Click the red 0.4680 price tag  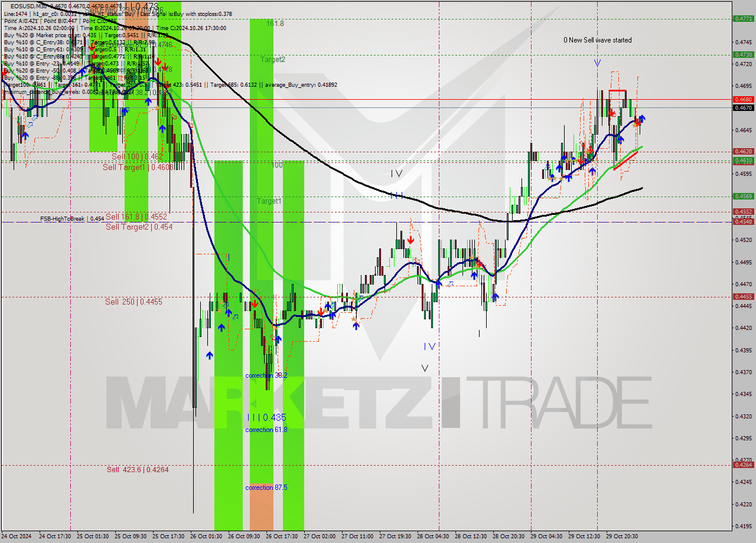[743, 99]
